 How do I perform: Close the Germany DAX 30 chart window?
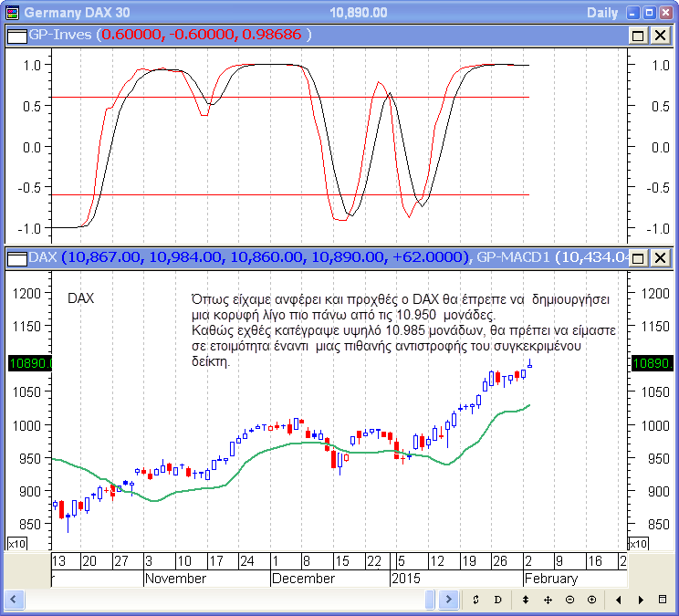coord(665,13)
